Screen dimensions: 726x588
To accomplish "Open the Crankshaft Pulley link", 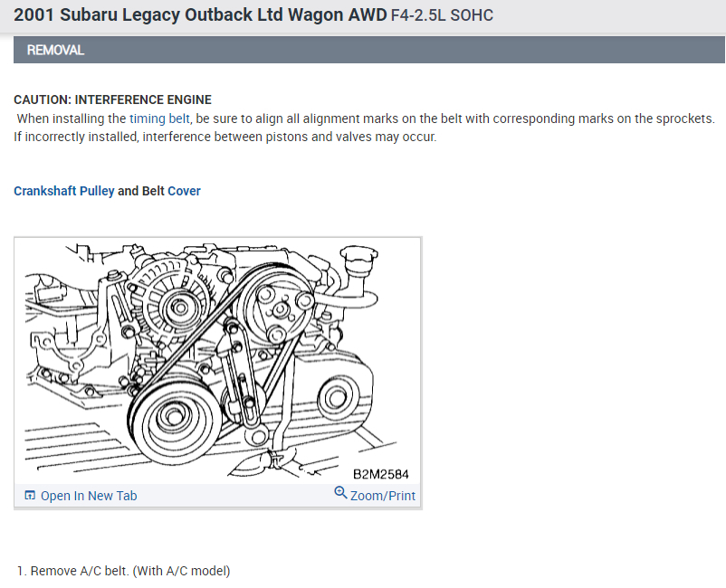I will tap(64, 191).
